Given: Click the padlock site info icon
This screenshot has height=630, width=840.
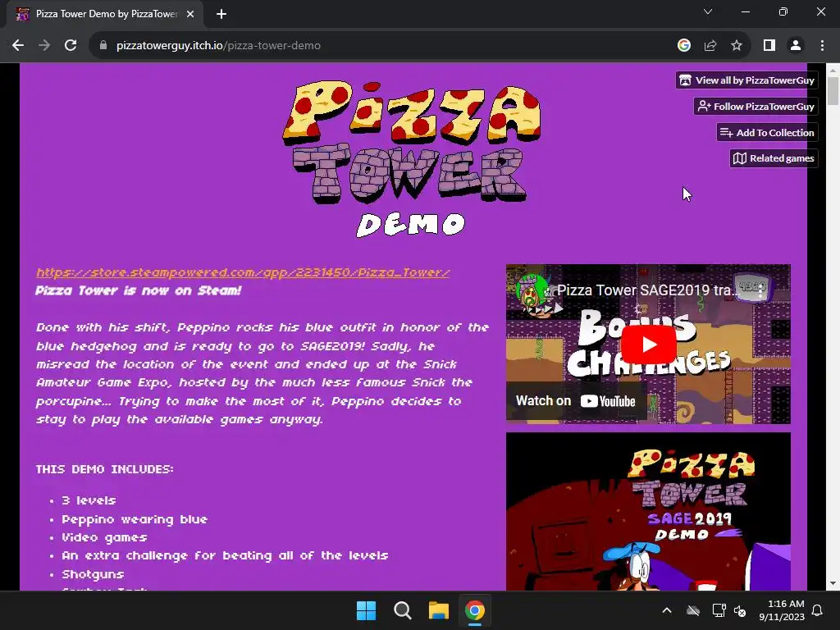Looking at the screenshot, I should (x=103, y=46).
